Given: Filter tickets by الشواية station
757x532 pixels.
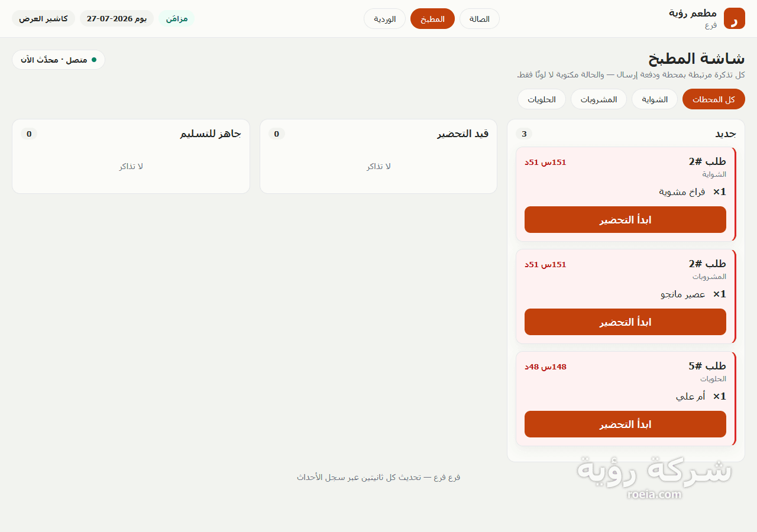Looking at the screenshot, I should click(655, 99).
